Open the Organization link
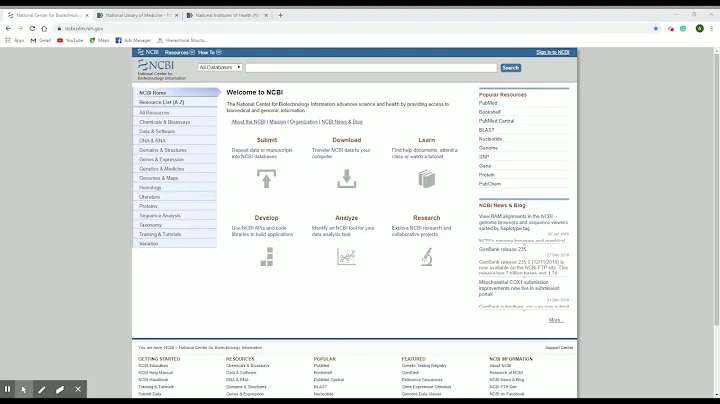Viewport: 720px width, 404px height. click(x=304, y=122)
